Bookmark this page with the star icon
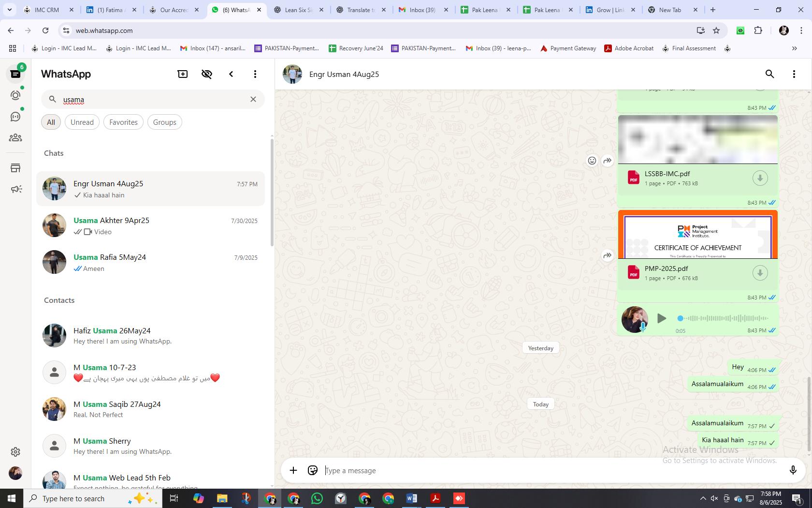This screenshot has height=508, width=812. 716,30
